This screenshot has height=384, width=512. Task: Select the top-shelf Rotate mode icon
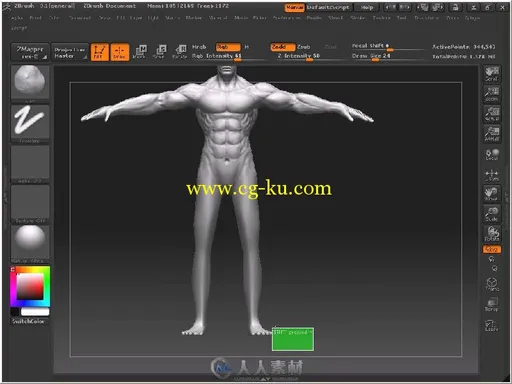click(180, 52)
